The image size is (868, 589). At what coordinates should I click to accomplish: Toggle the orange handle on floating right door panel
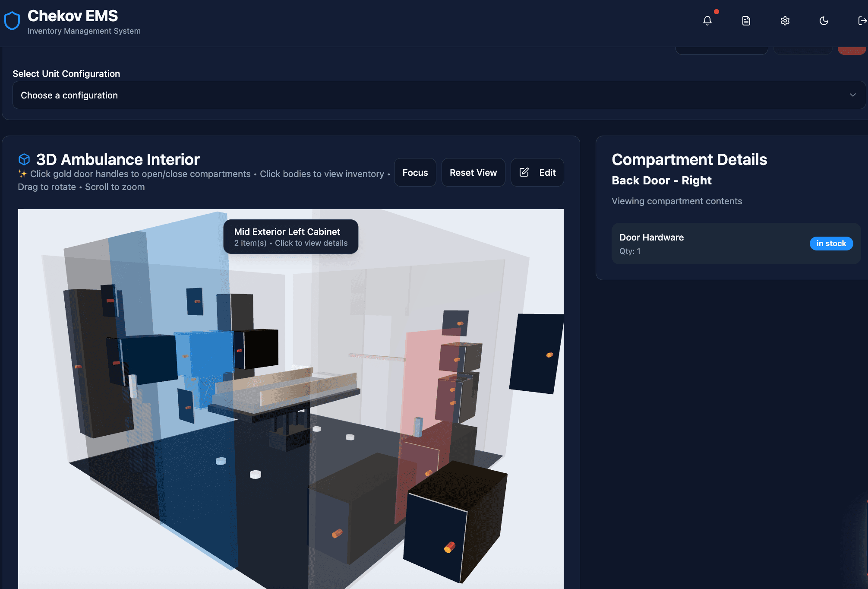549,355
